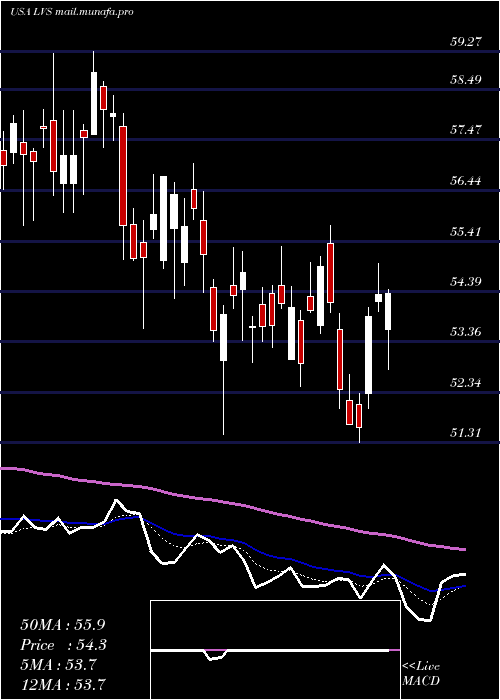Click the 12MA : 53.7 reading
The image size is (500, 700).
63,684
